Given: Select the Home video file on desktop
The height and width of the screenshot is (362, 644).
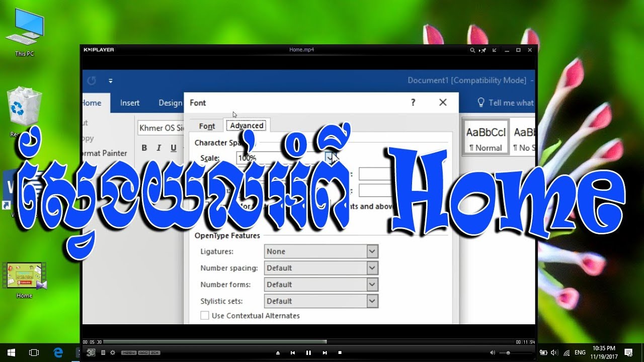Looking at the screenshot, I should (24, 280).
